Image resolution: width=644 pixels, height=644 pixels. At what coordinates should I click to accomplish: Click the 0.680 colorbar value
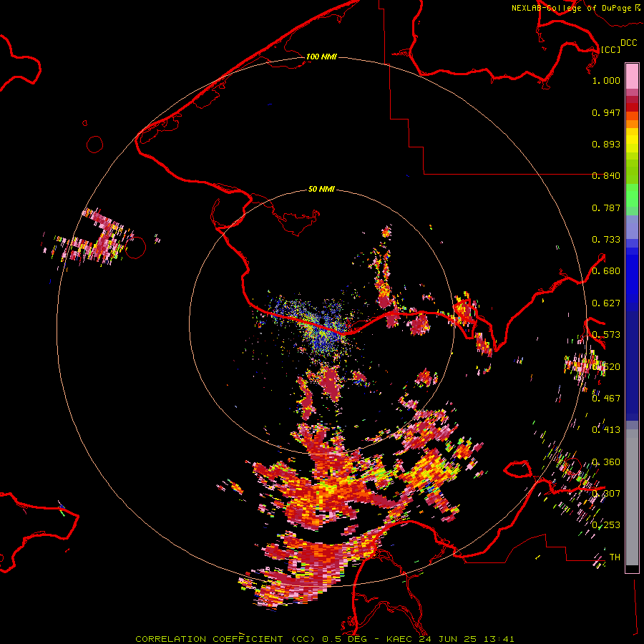[606, 271]
